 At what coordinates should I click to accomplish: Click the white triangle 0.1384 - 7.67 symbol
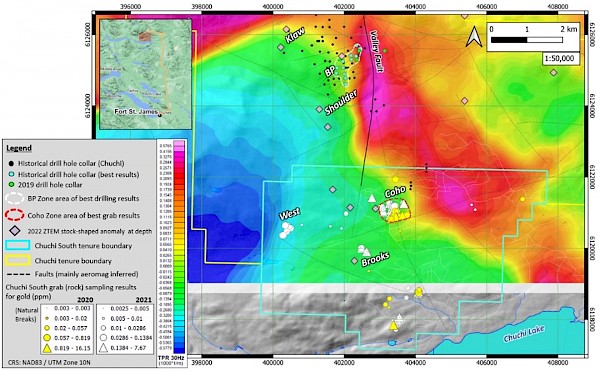103,348
